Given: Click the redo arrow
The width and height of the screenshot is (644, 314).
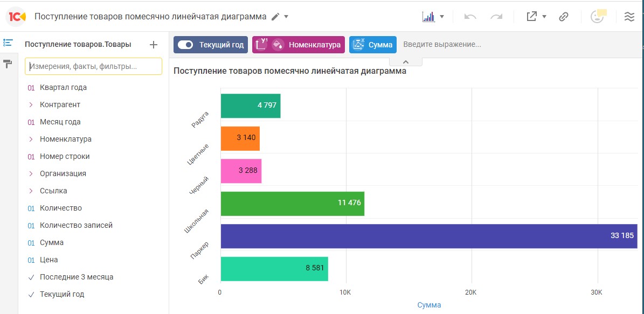Looking at the screenshot, I should point(496,17).
